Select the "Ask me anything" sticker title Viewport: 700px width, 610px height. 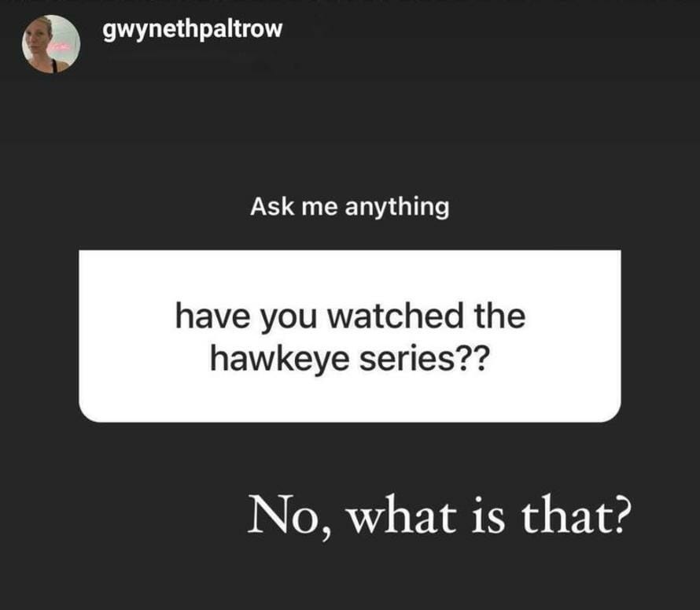click(349, 207)
